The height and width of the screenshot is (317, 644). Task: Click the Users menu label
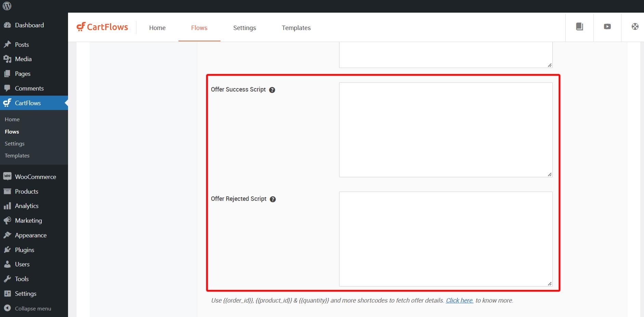[22, 264]
